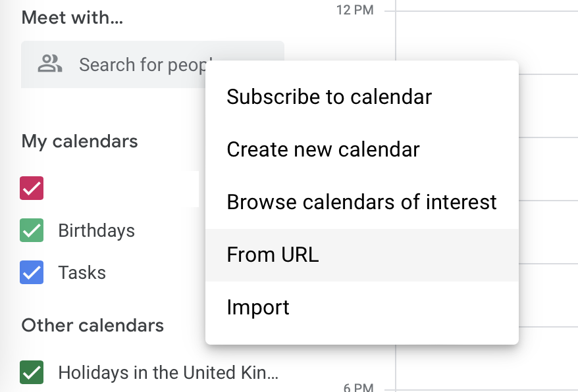
Task: Select Holidays in the United Kingdom calendar
Action: (169, 372)
